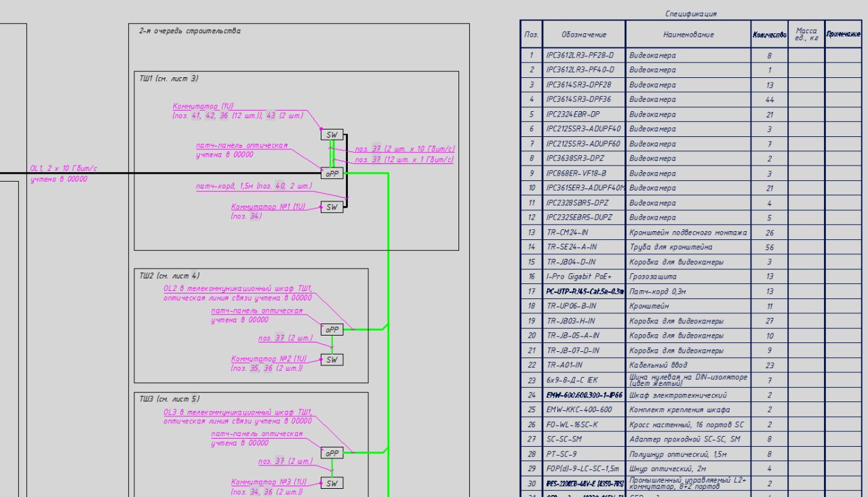Select the SW block labeled Коммутатор №3
Viewport: 868px width, 497px height.
point(332,483)
